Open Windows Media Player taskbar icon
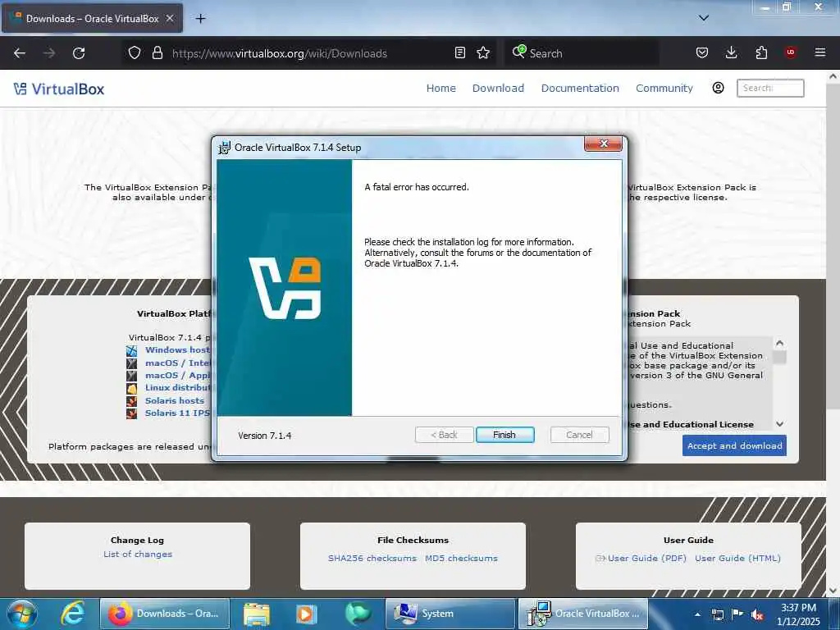 (307, 614)
